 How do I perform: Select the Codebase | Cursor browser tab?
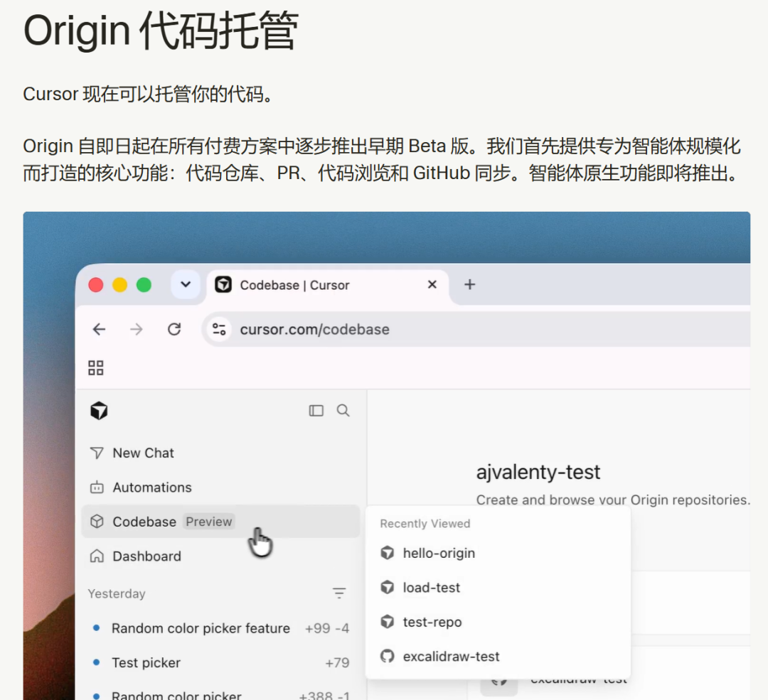tap(327, 286)
